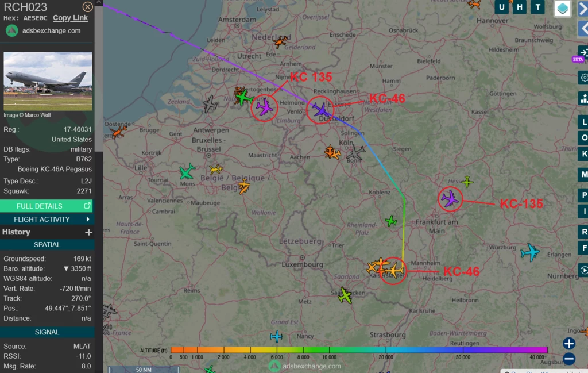Screen dimensions: 588x373
Task: Toggle the L labels button
Action: 583,122
